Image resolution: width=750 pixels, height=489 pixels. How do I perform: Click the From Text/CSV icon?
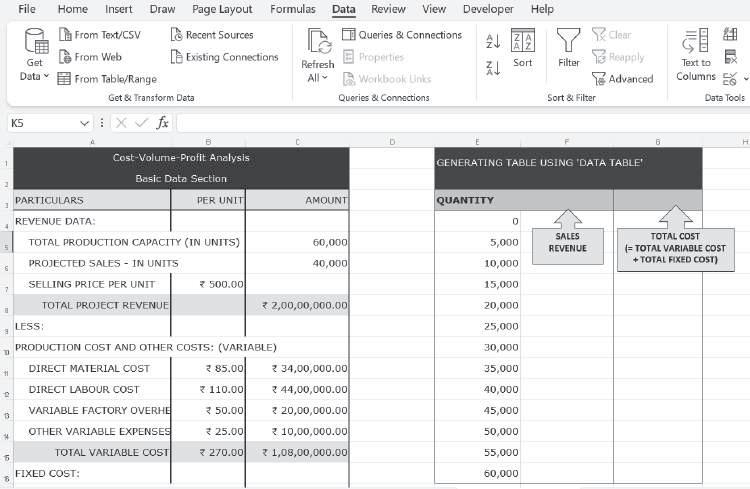pos(65,34)
